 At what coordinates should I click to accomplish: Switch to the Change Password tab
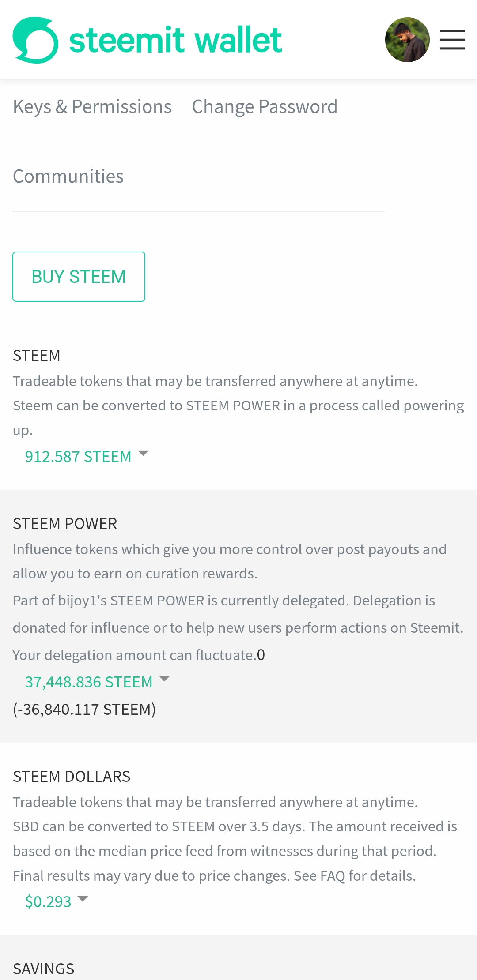click(265, 107)
